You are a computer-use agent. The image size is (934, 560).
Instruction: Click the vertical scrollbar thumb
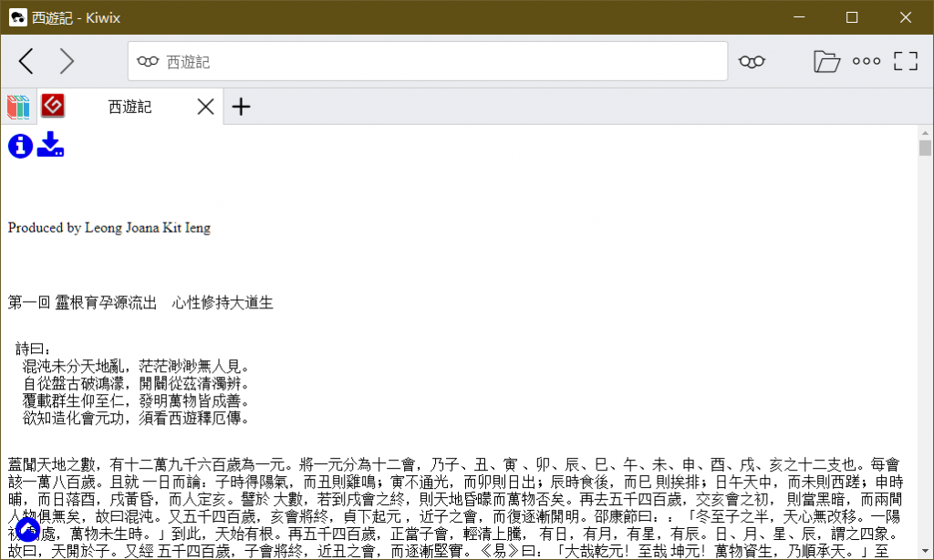[925, 148]
